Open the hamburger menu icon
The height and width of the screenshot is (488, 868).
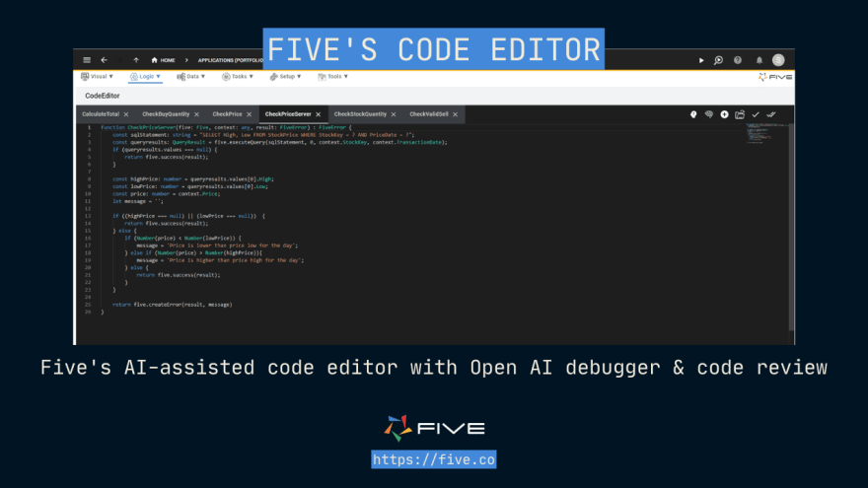click(x=87, y=60)
